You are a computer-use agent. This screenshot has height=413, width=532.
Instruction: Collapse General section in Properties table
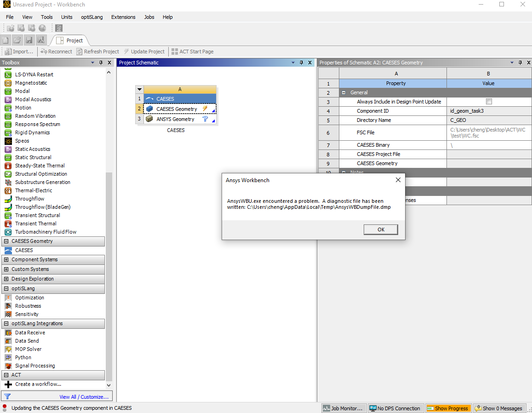pos(343,92)
